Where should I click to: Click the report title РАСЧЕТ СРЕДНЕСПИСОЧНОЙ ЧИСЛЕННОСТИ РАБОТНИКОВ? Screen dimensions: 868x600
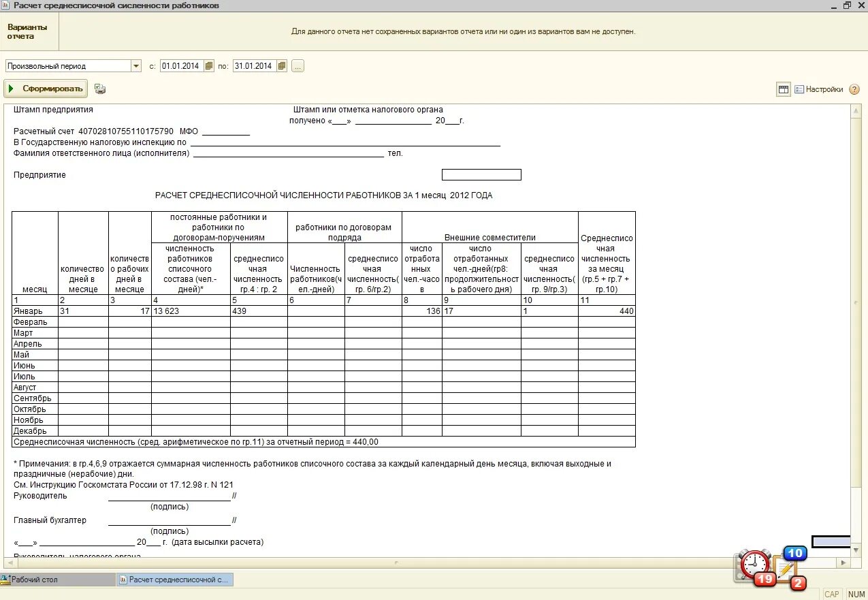[x=323, y=195]
